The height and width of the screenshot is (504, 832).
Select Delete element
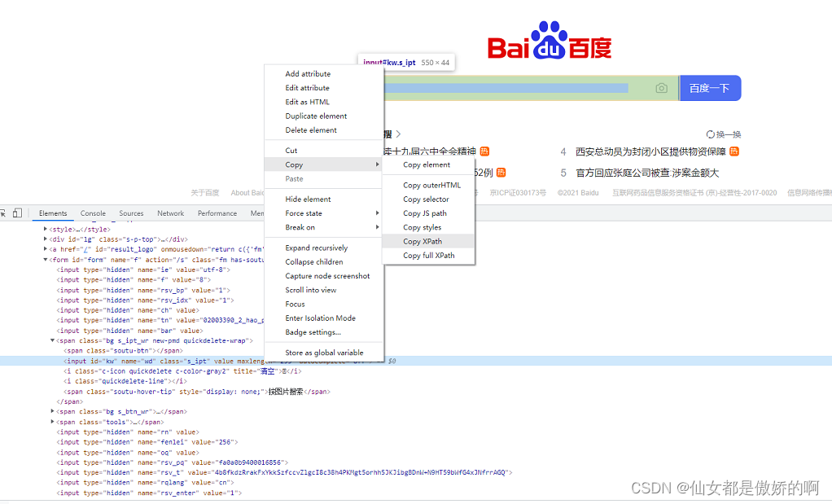[x=324, y=130]
